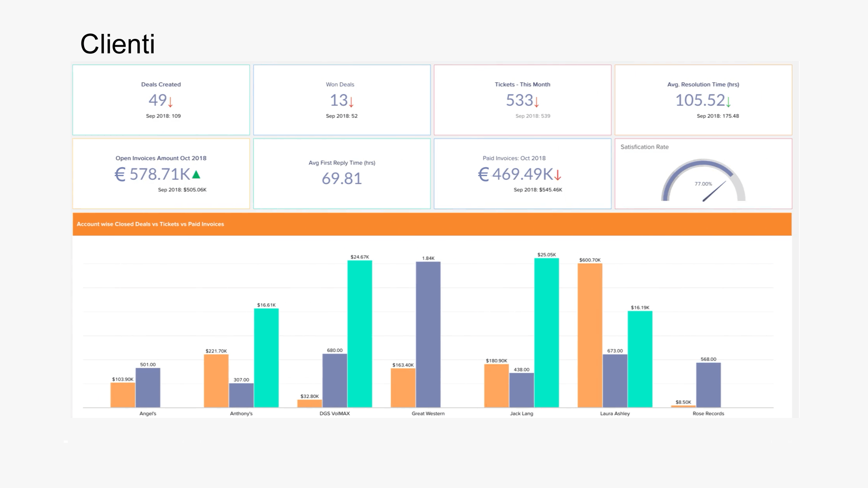Click the Sep 2018: 52 comparison text
Screen dimensions: 868x488
click(342, 116)
